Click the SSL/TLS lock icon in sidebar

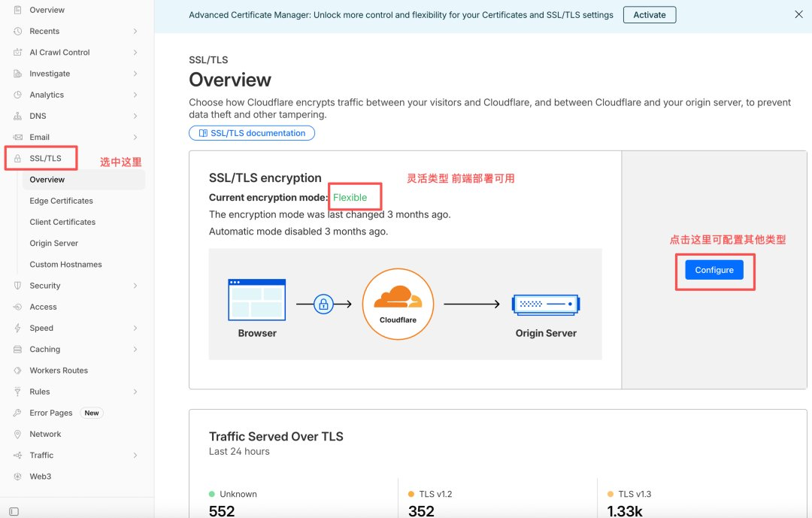[x=17, y=159]
